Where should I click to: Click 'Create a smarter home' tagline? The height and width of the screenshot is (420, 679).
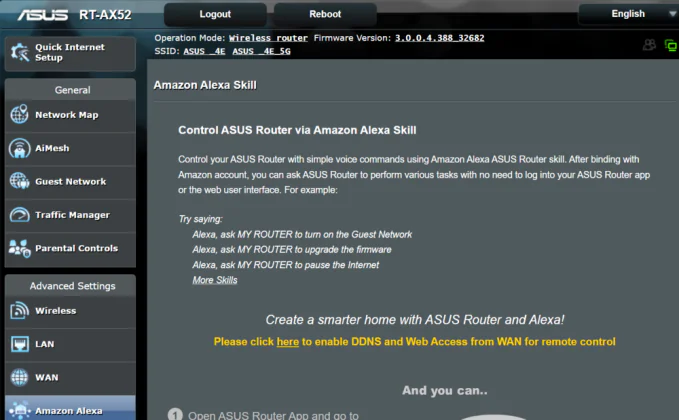point(415,320)
